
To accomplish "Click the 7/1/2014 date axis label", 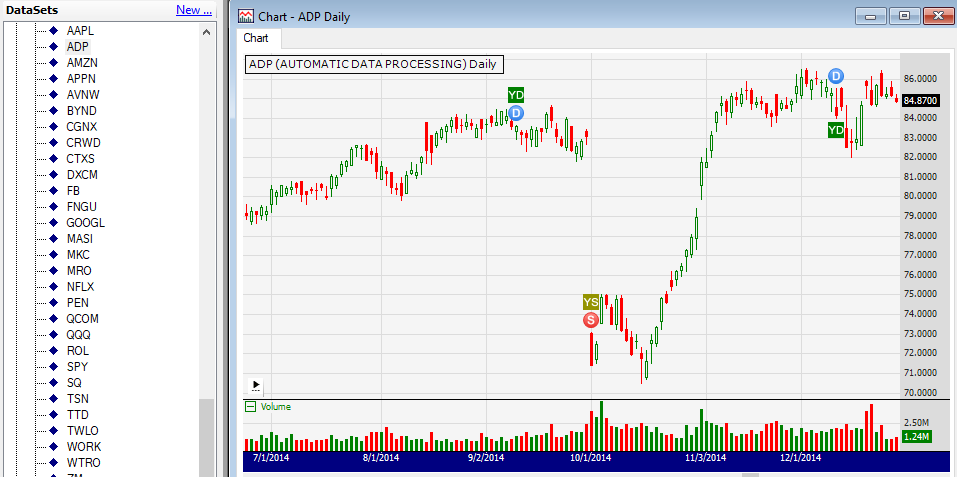I will (x=269, y=457).
